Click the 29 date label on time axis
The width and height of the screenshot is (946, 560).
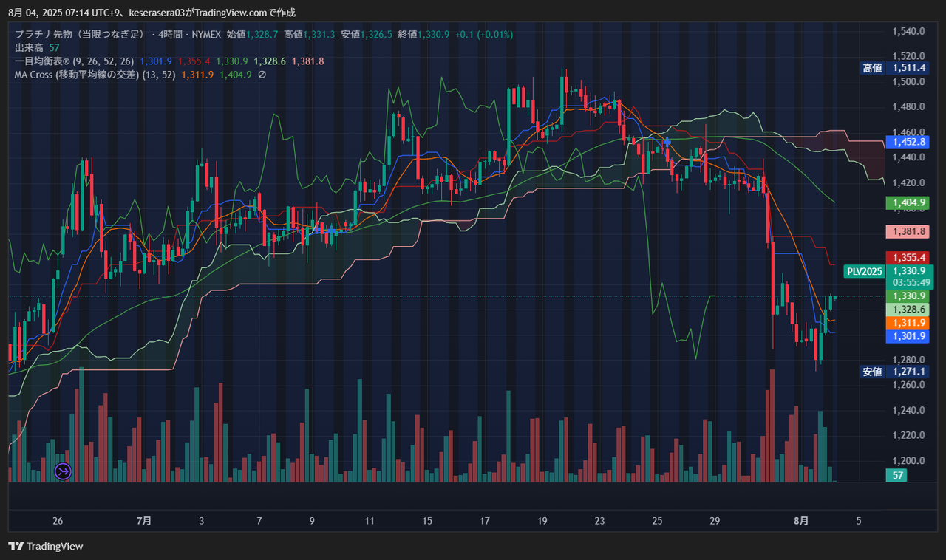(715, 521)
